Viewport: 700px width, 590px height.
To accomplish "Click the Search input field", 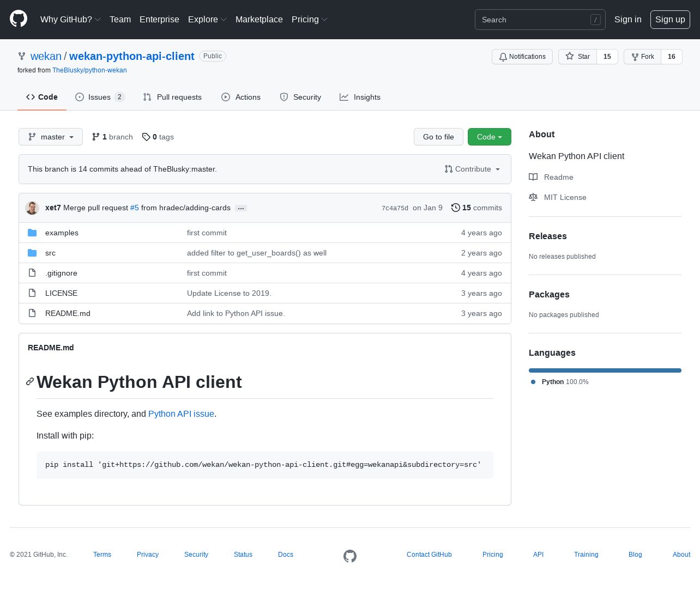I will [x=540, y=20].
